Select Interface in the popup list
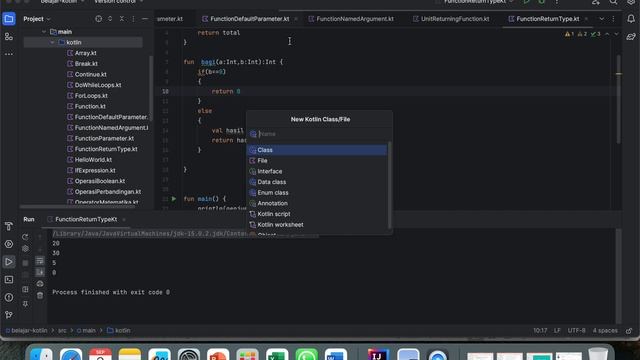The width and height of the screenshot is (640, 360). click(x=317, y=171)
